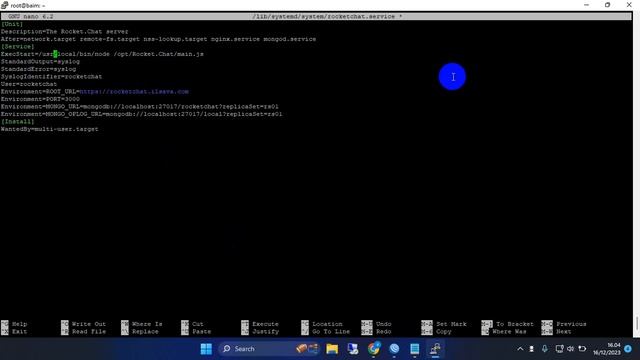Click the nano Replace shortcut label

(x=145, y=331)
